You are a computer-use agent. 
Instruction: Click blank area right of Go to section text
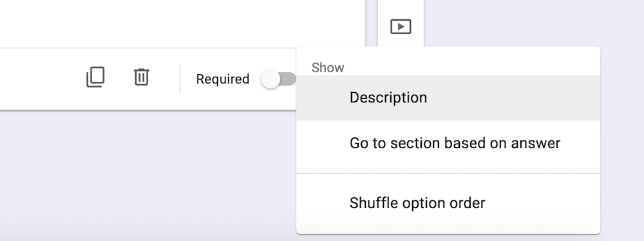(580, 143)
